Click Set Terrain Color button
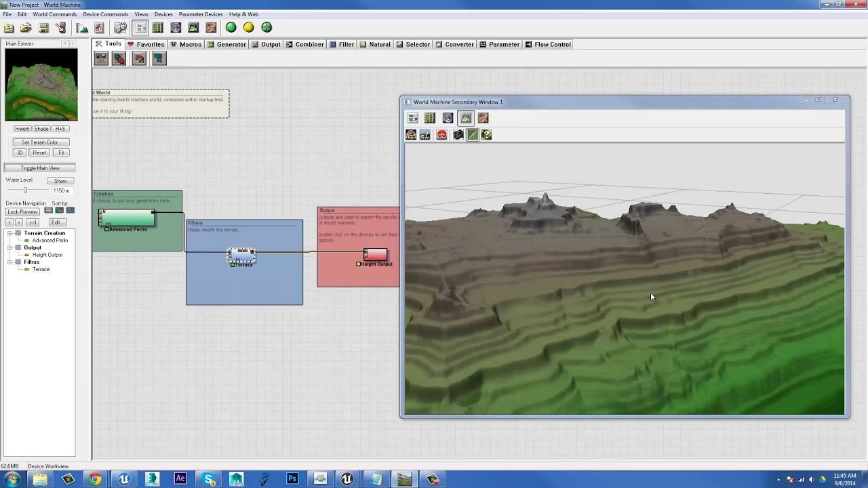 [41, 142]
